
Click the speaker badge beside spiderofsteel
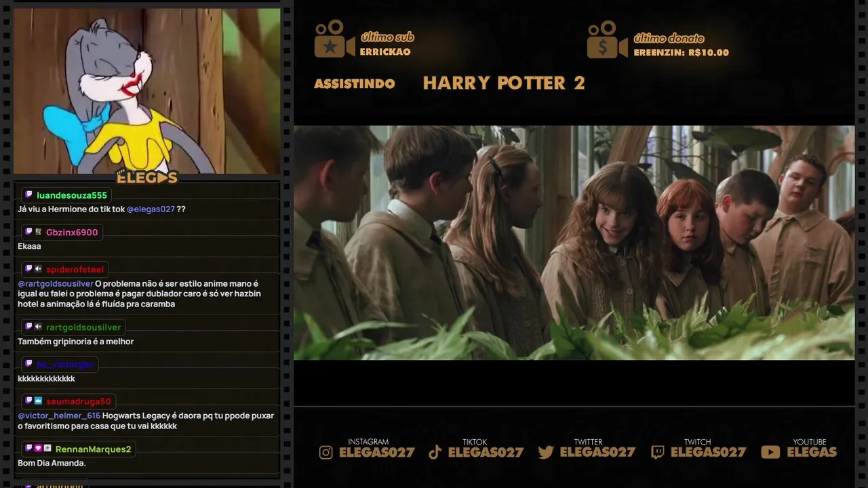(x=38, y=269)
